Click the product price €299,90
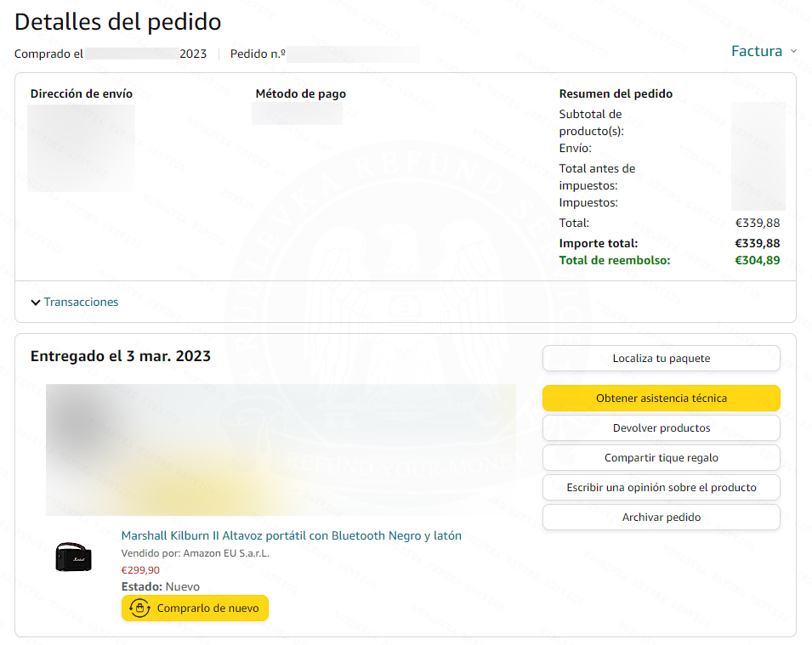812x645 pixels. click(140, 570)
